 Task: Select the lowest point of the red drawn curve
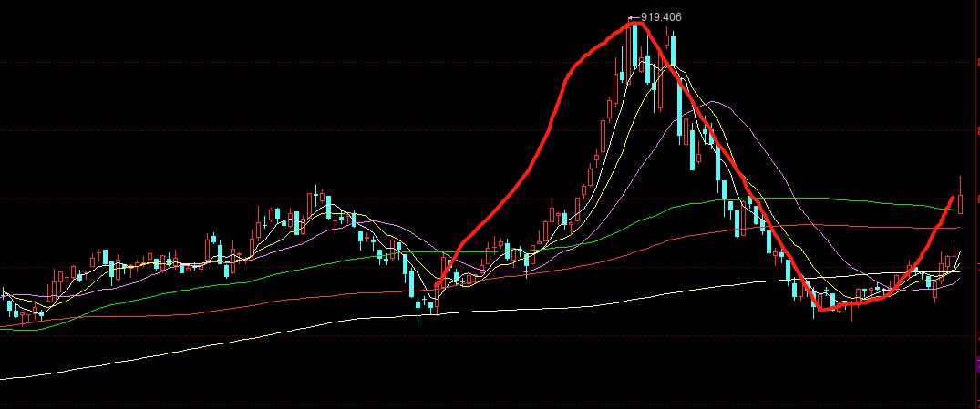[x=822, y=310]
